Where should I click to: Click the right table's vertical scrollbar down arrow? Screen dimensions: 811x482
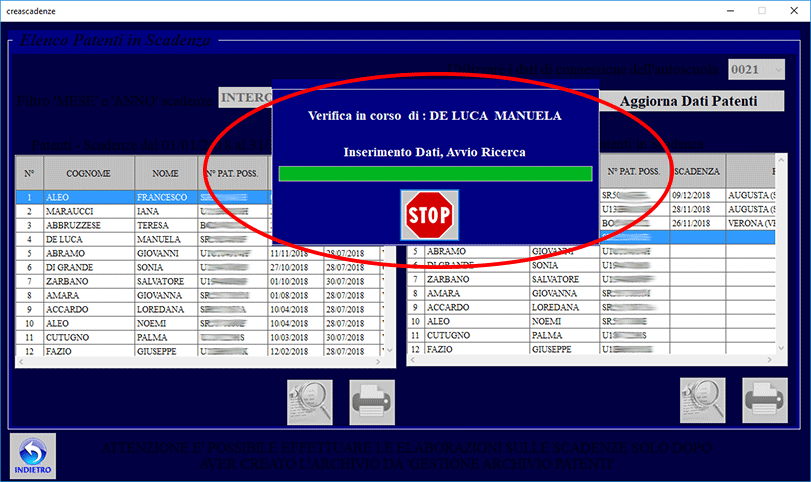click(781, 349)
